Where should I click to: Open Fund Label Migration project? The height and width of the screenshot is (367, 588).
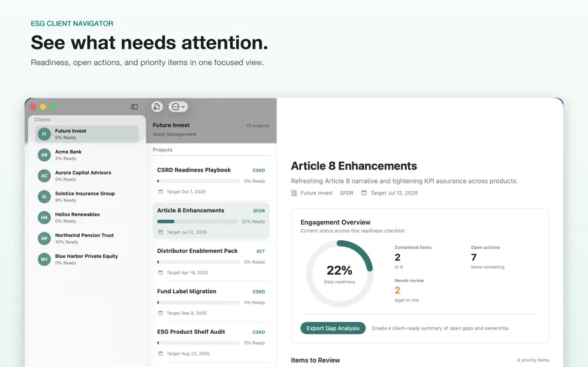coord(211,301)
